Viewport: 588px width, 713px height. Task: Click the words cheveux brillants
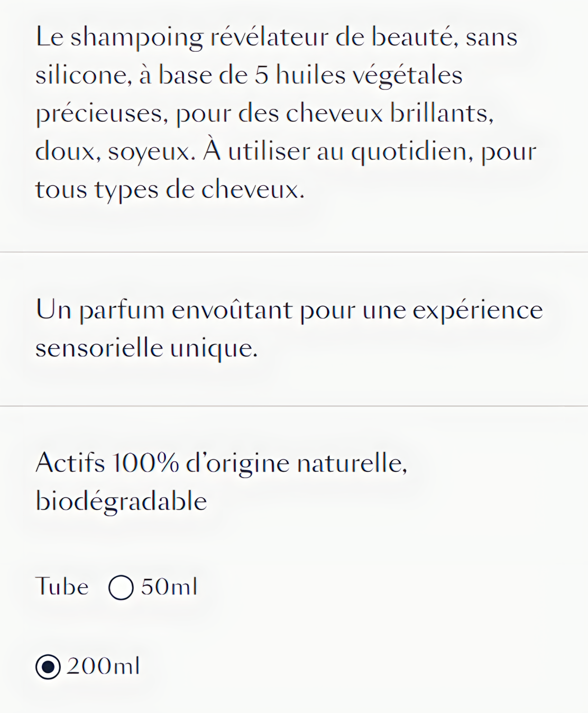click(x=390, y=113)
